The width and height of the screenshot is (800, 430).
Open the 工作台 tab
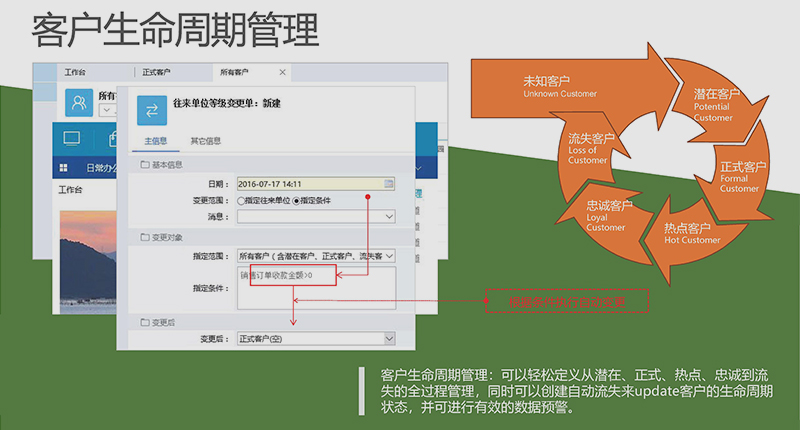(75, 72)
